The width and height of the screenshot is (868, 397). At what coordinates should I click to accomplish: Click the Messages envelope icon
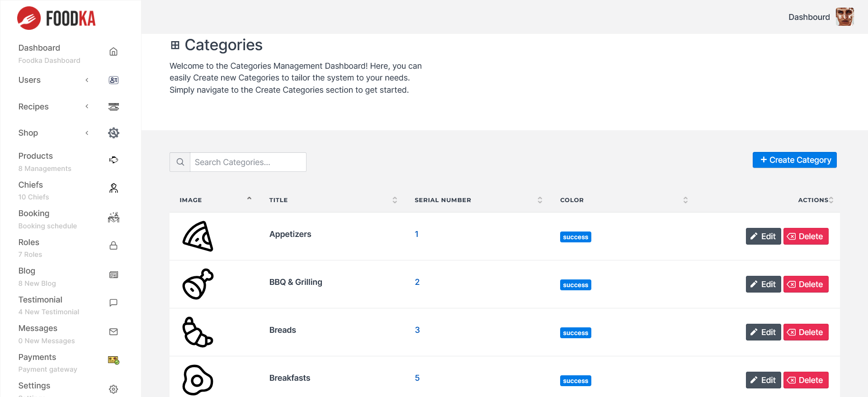pos(113,332)
